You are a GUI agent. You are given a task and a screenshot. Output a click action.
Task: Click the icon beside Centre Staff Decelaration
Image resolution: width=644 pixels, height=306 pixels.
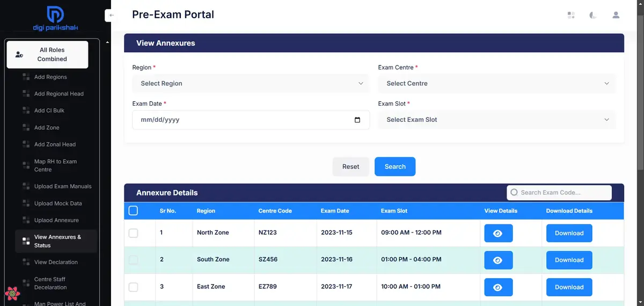(x=26, y=283)
